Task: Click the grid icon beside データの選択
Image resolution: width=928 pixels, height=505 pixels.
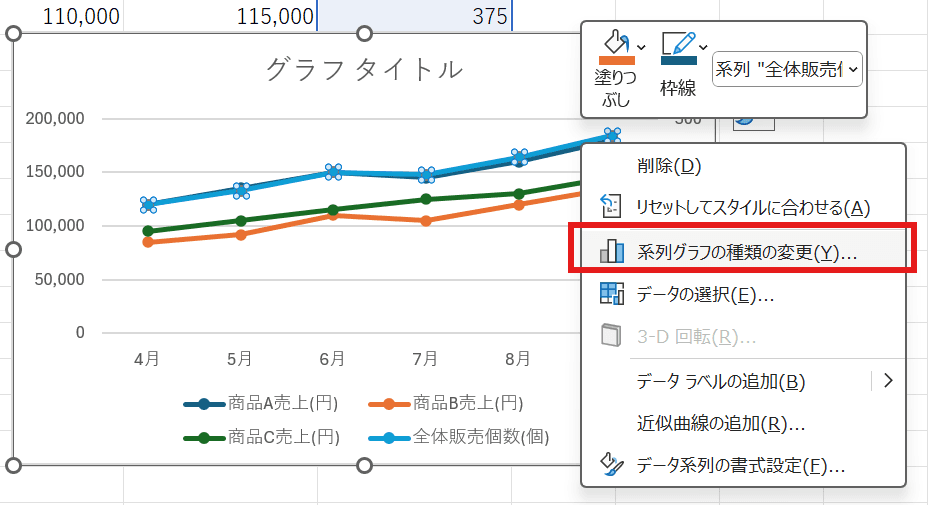Action: click(611, 294)
